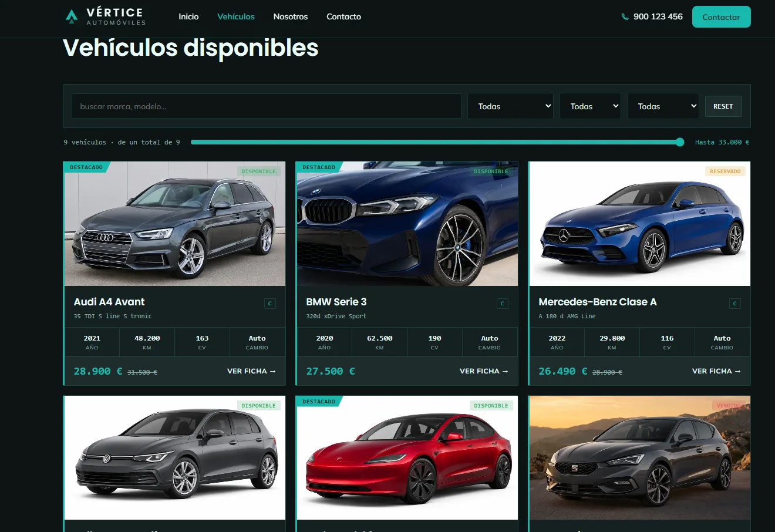Viewport: 775px width, 532px height.
Task: Click the 320d xDrive Sport subtitle
Action: (336, 316)
